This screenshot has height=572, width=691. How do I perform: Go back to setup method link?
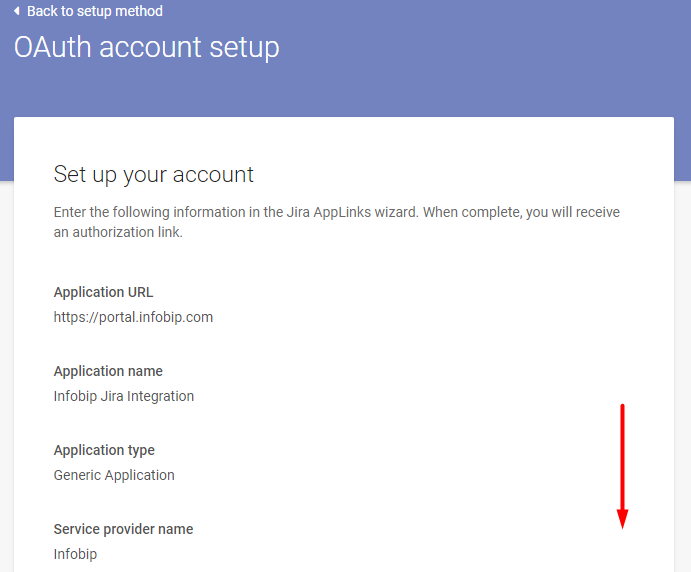(x=95, y=11)
